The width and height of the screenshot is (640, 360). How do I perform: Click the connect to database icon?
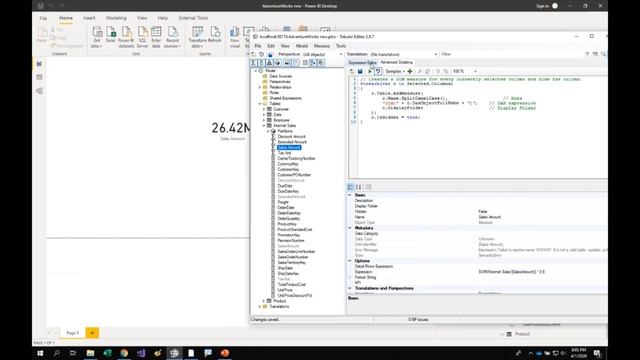(262, 54)
